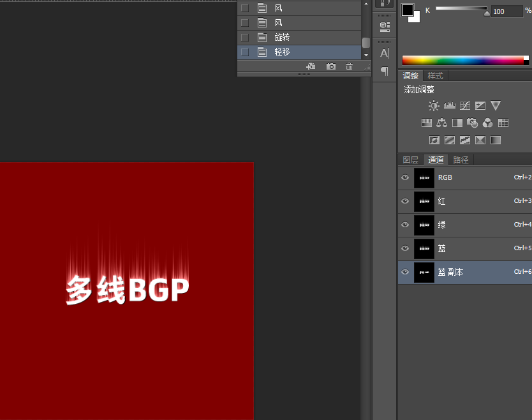Add an Invert adjustment

(434, 140)
